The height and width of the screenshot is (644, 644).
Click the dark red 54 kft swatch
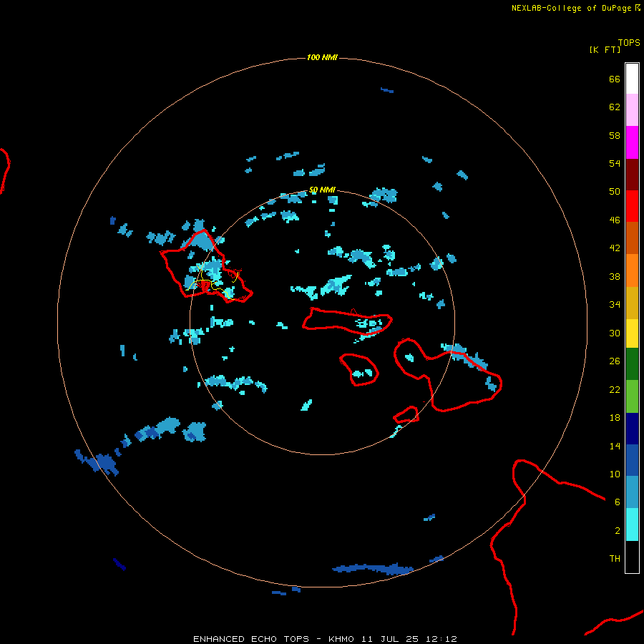click(632, 175)
